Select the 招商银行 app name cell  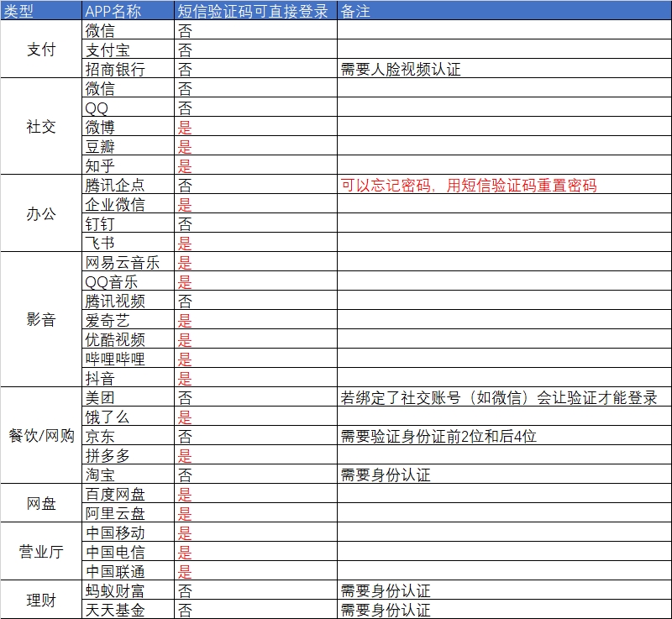[129, 68]
